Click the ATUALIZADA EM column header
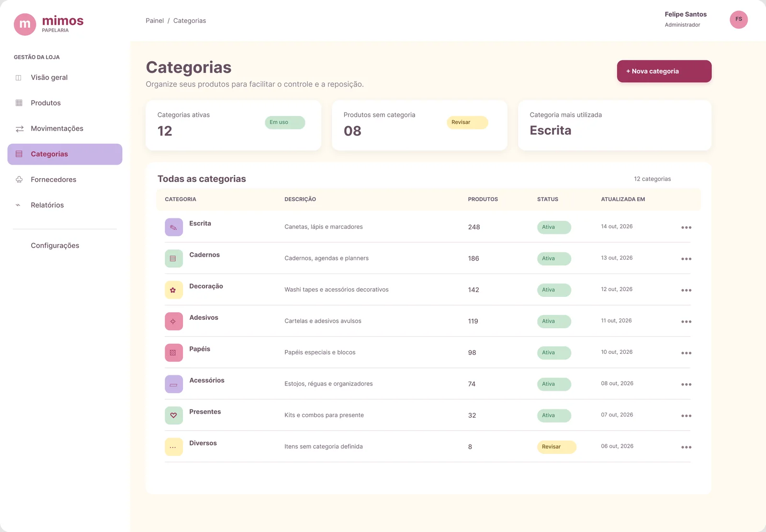766x532 pixels. (x=623, y=199)
